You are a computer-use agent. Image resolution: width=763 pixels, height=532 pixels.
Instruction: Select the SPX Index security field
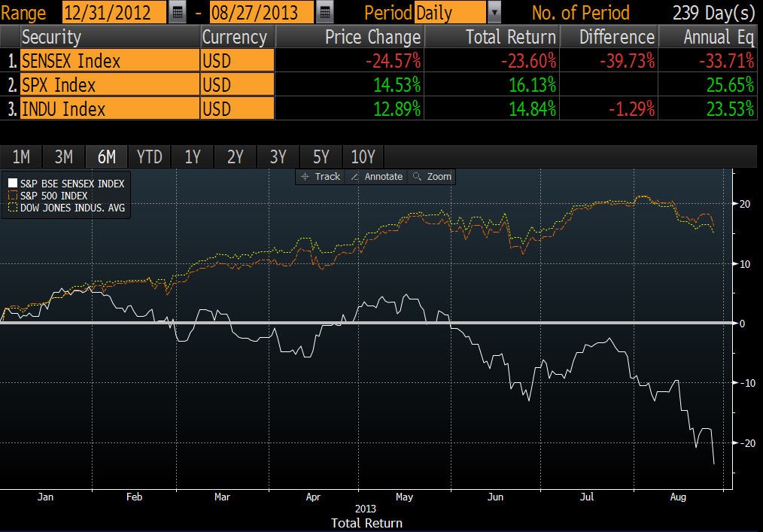click(x=110, y=85)
